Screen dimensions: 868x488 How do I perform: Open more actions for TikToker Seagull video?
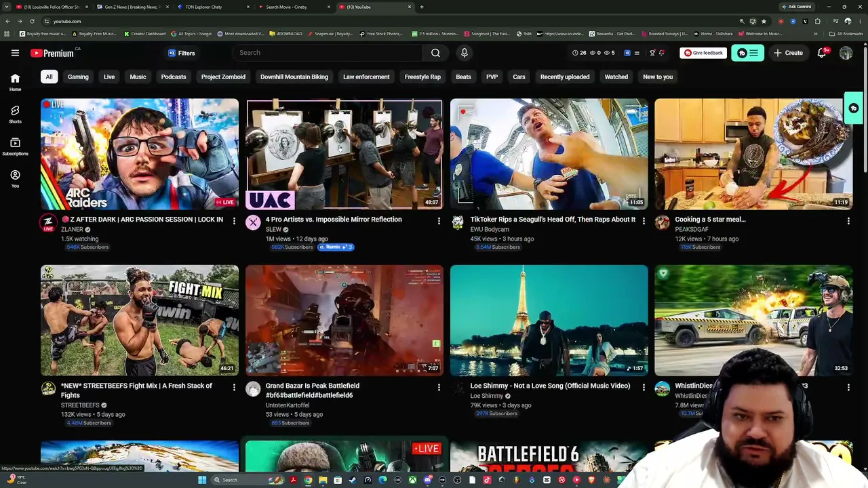[644, 220]
